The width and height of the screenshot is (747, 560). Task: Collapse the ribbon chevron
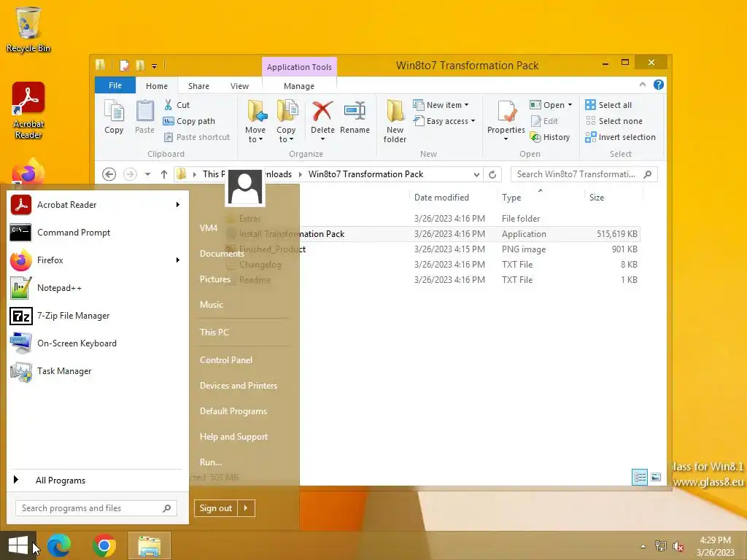(643, 85)
